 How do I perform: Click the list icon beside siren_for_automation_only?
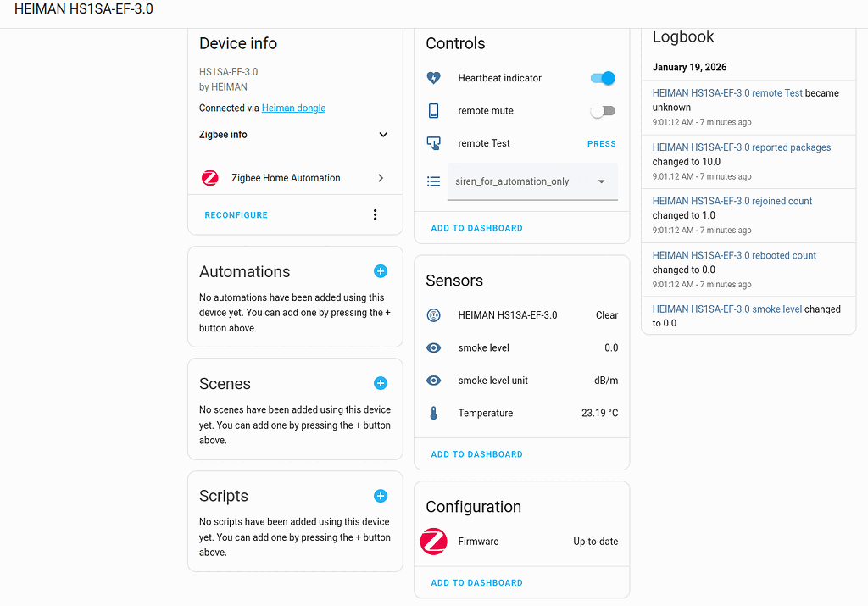pos(433,181)
